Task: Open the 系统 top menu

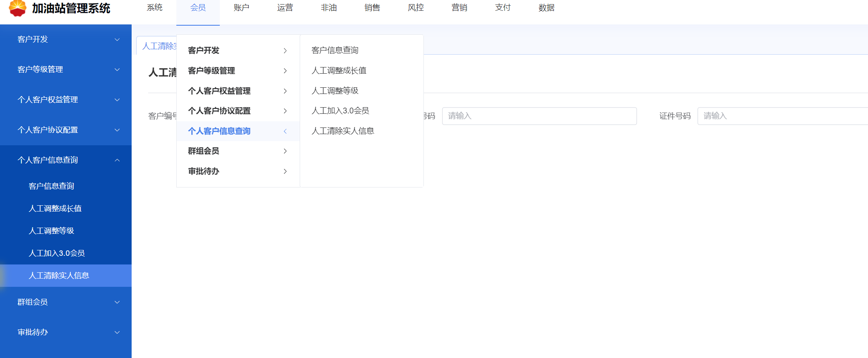Action: (x=154, y=8)
